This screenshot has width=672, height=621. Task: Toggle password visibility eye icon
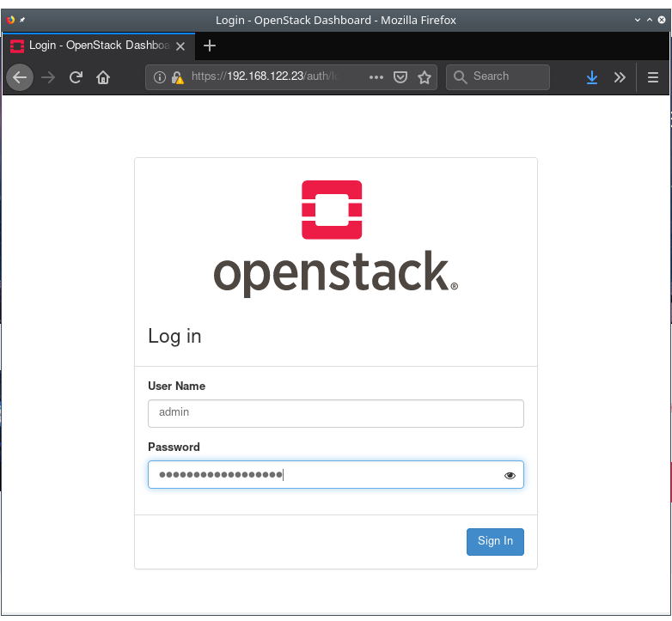[510, 475]
